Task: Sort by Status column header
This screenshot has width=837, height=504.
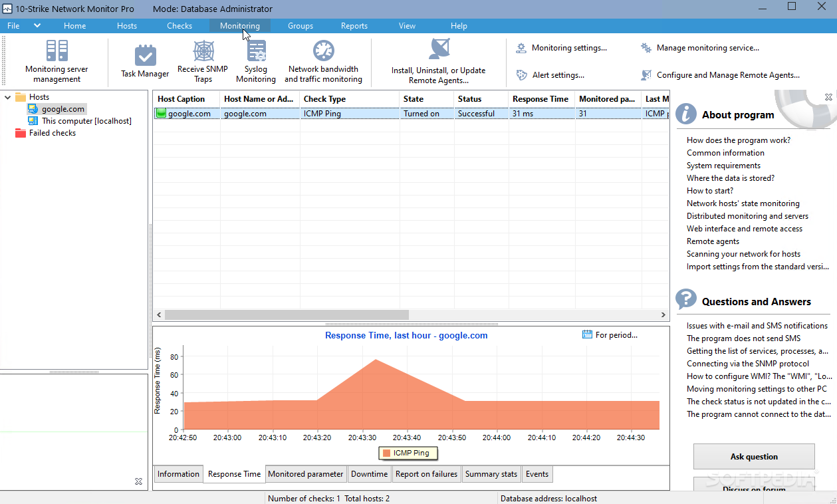Action: tap(481, 99)
